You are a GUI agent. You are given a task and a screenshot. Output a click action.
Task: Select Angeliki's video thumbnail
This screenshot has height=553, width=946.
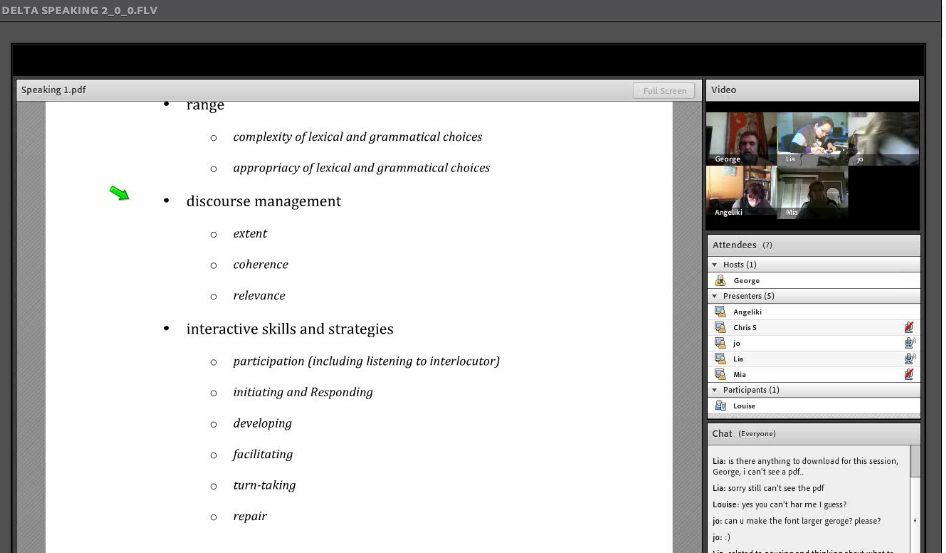tap(741, 192)
